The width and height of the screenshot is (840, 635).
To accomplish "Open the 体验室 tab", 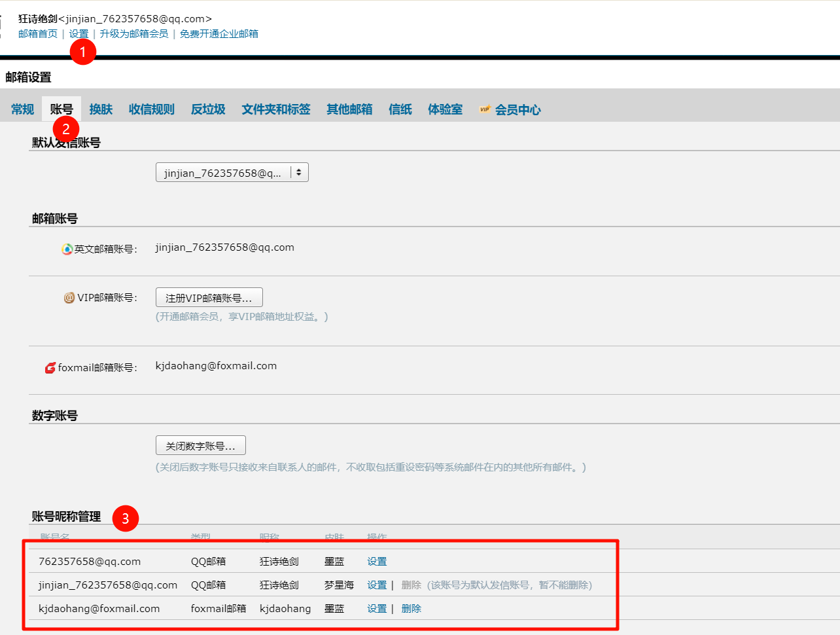I will click(x=445, y=109).
